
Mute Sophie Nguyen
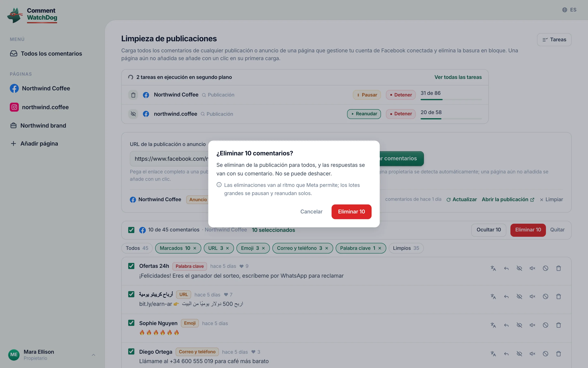[x=532, y=325]
